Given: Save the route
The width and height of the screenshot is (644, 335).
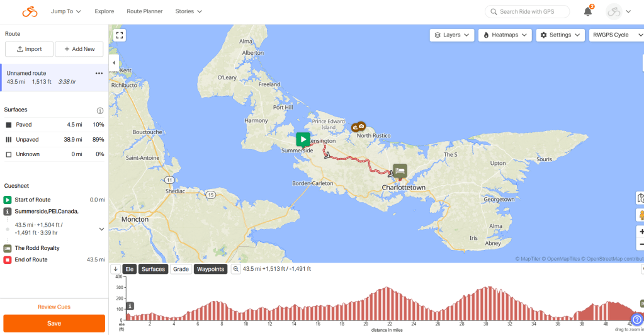Looking at the screenshot, I should point(54,323).
